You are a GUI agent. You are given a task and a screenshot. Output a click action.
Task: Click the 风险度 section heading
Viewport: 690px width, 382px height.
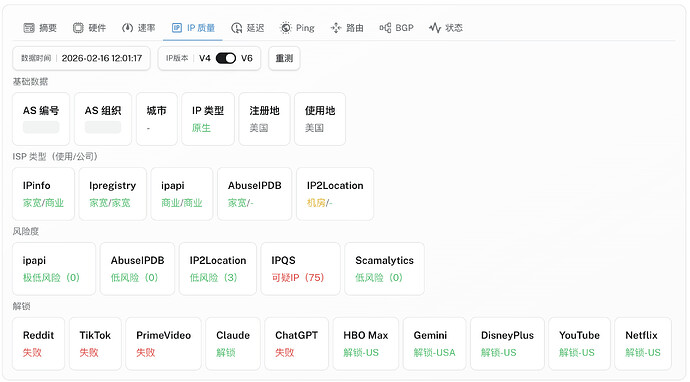coord(26,231)
